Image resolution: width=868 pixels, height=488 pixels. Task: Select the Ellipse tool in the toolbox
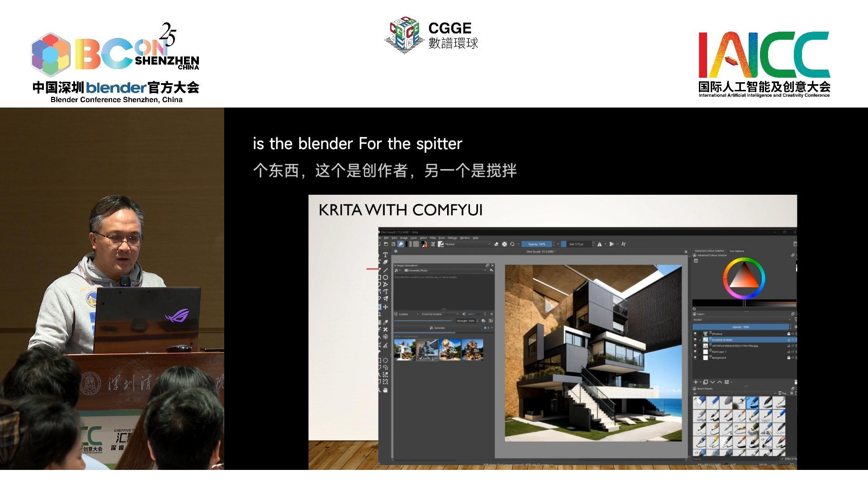385,277
